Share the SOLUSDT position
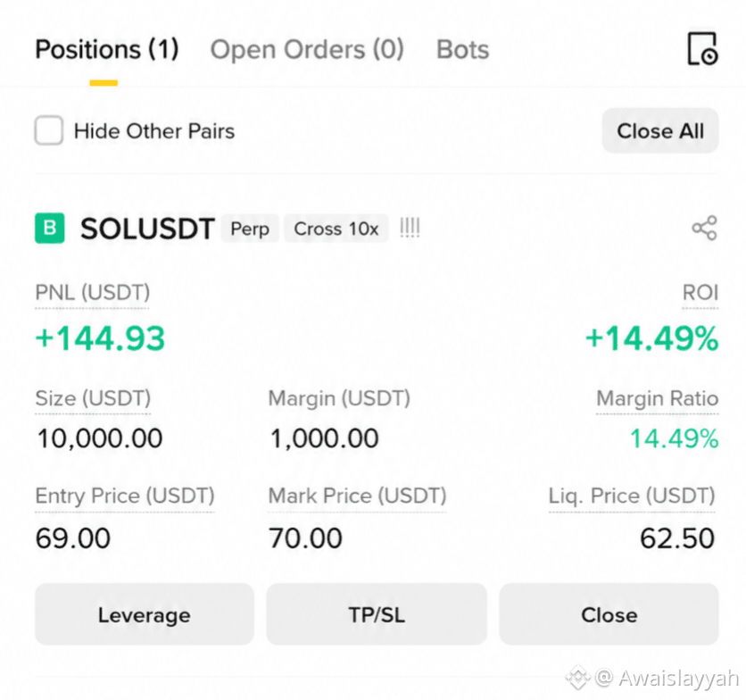 click(705, 228)
